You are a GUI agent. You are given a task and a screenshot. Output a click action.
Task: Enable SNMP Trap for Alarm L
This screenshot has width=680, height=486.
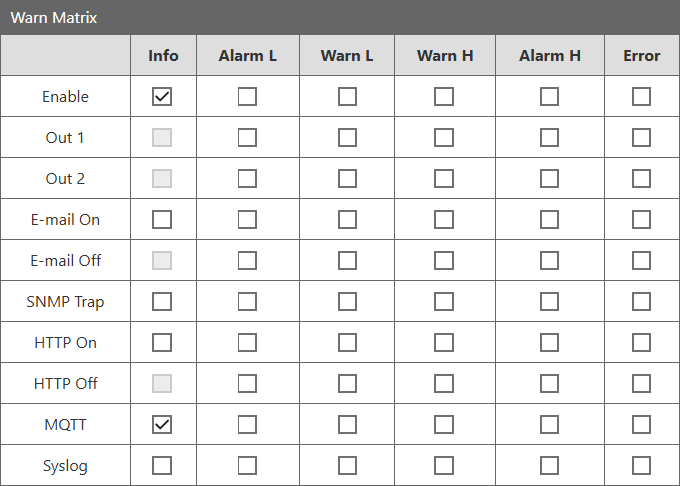(x=247, y=302)
